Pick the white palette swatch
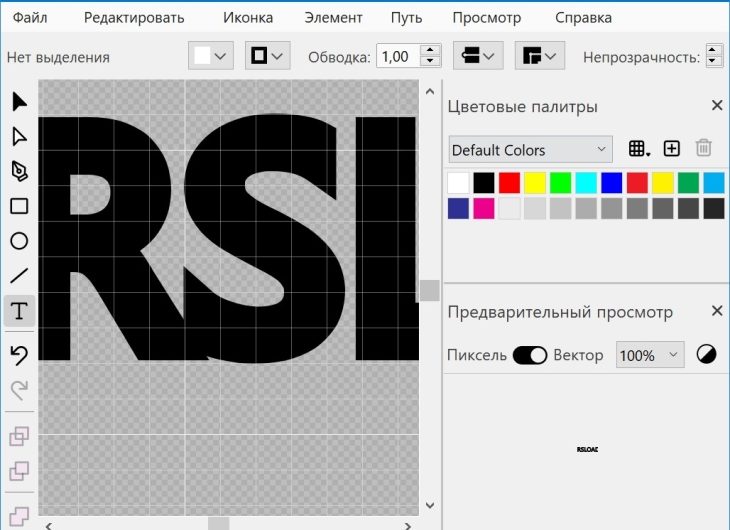The image size is (730, 530). [x=458, y=183]
